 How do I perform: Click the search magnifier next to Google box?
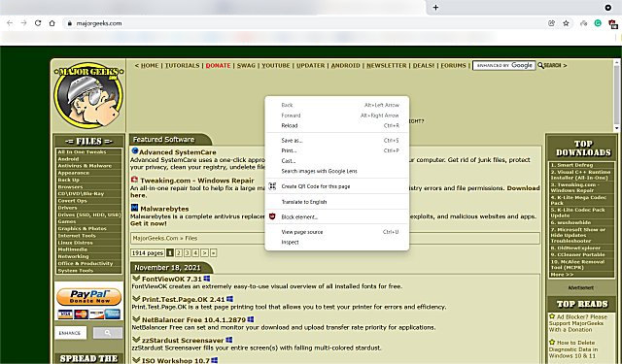[x=540, y=65]
